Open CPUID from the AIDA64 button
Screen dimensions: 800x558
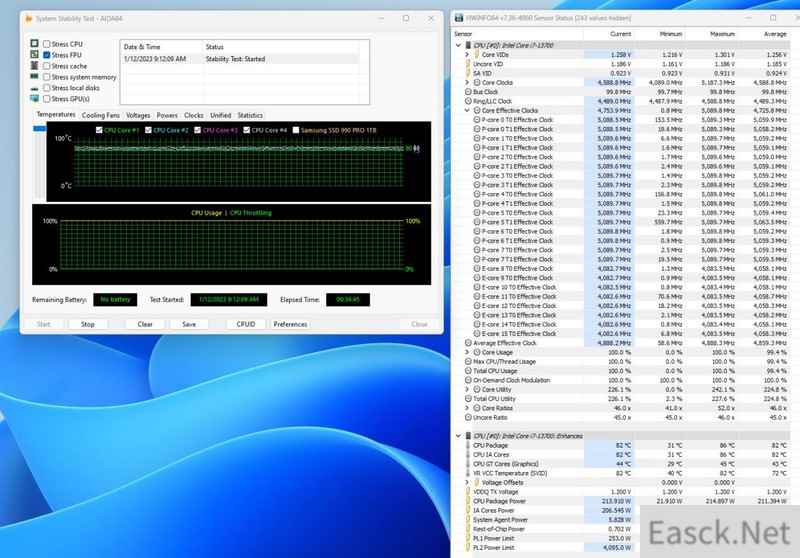(245, 324)
